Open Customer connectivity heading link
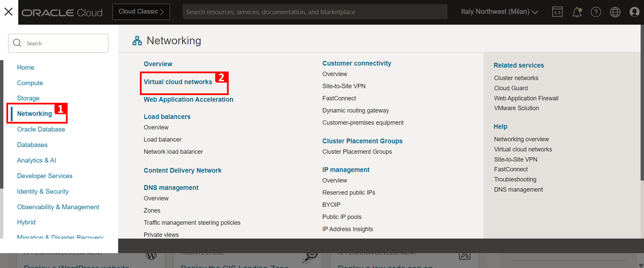This screenshot has width=644, height=268. [x=357, y=63]
